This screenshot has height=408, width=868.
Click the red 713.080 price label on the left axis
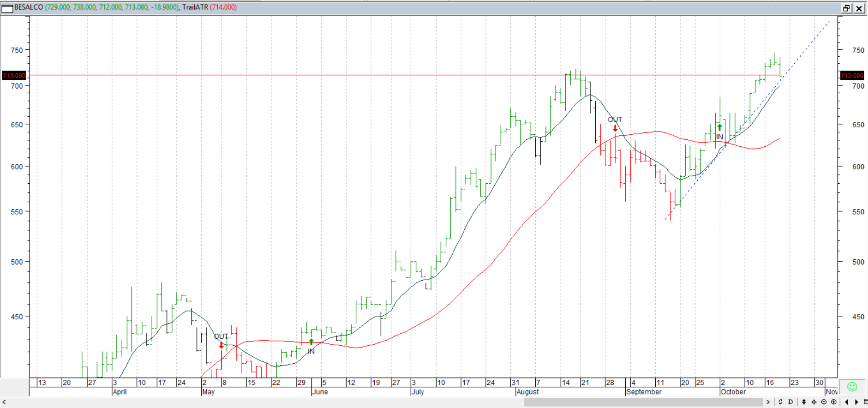14,75
